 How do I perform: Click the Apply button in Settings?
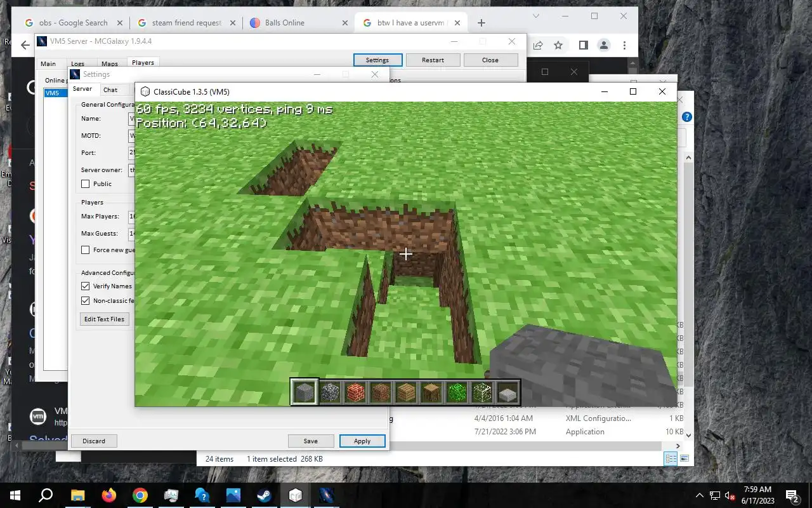tap(362, 441)
